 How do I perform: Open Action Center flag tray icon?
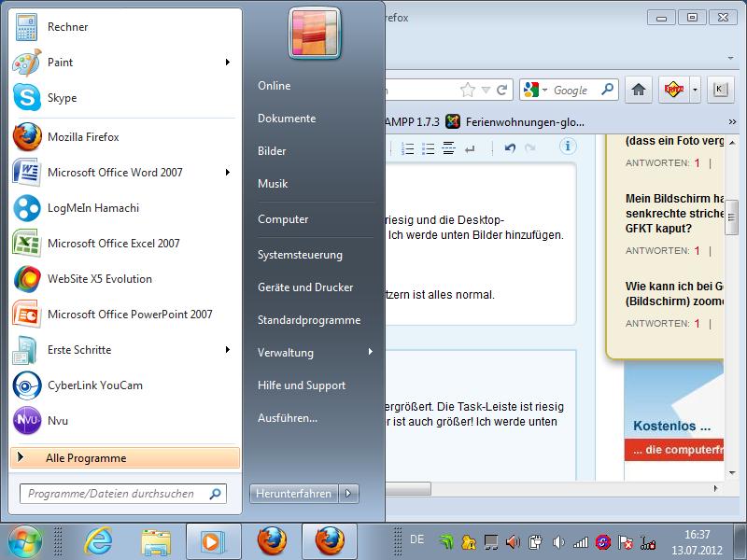(625, 542)
